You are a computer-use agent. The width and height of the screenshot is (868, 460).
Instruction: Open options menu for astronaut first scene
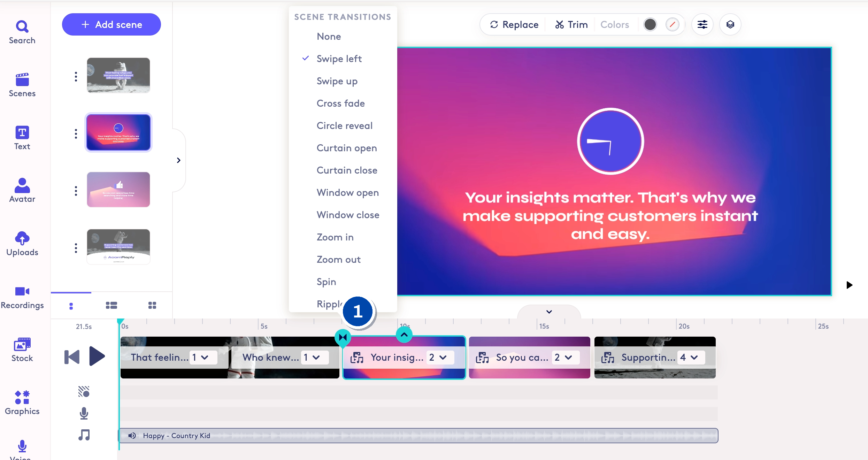coord(76,77)
